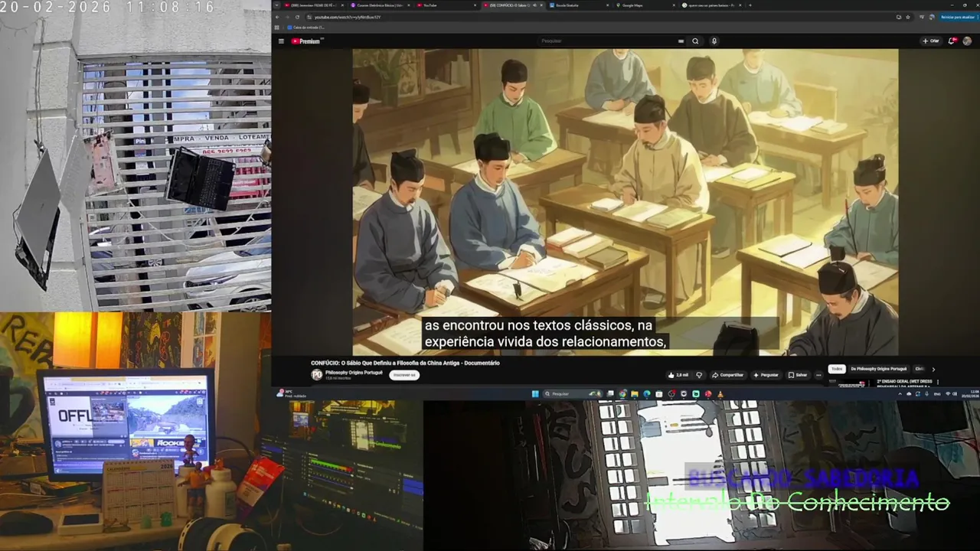
Task: Reload the page in the browser
Action: 297,17
